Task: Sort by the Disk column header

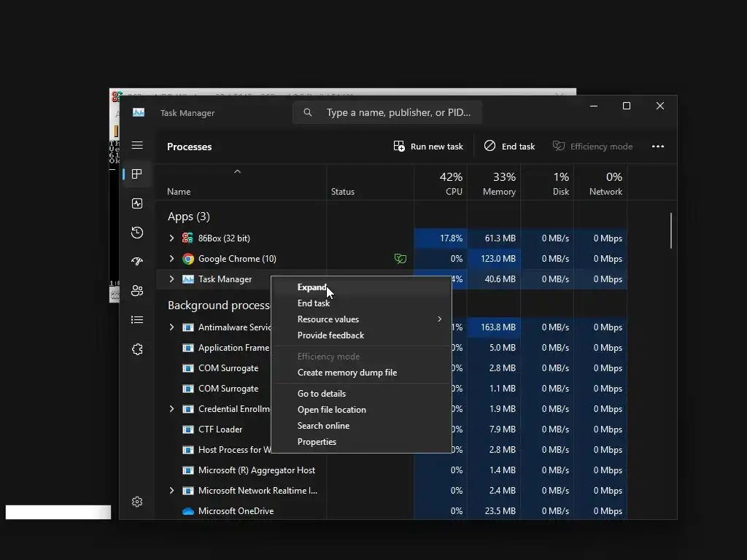Action: pos(547,183)
